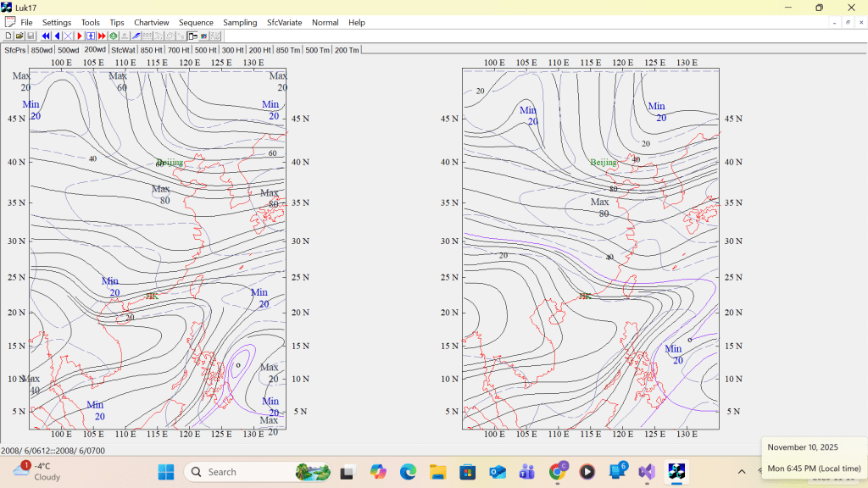This screenshot has width=868, height=488.
Task: Select the 850 Tm chart tab
Action: point(288,50)
